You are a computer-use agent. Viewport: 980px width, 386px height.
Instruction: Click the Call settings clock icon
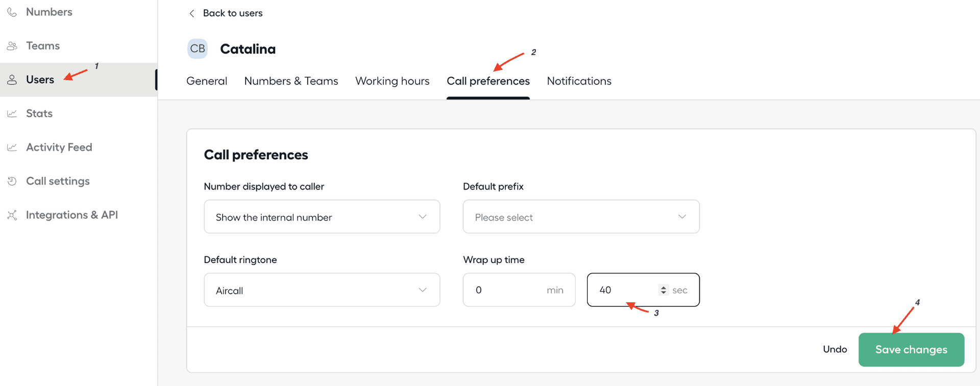[x=12, y=181]
